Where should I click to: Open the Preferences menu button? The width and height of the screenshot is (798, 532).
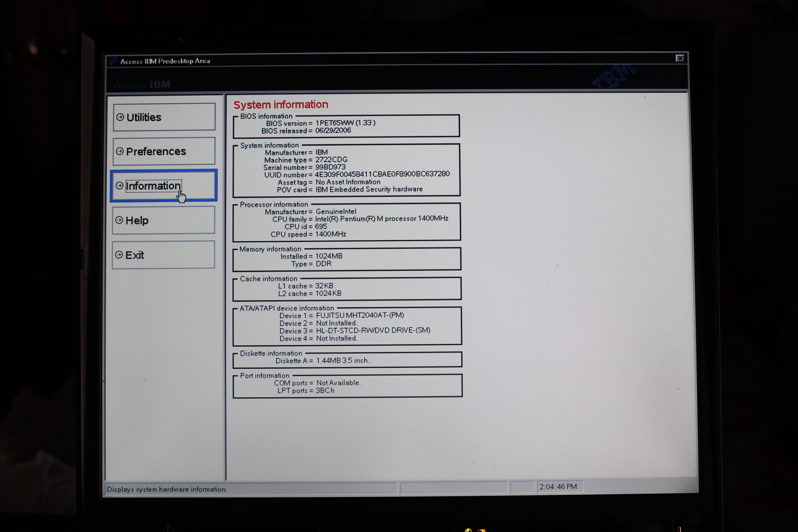tap(164, 151)
